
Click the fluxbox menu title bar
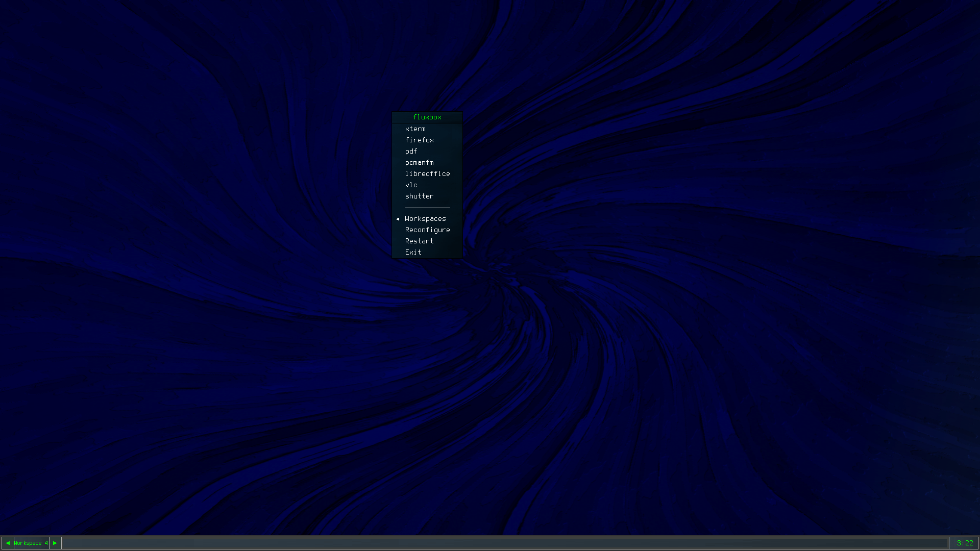pos(427,117)
